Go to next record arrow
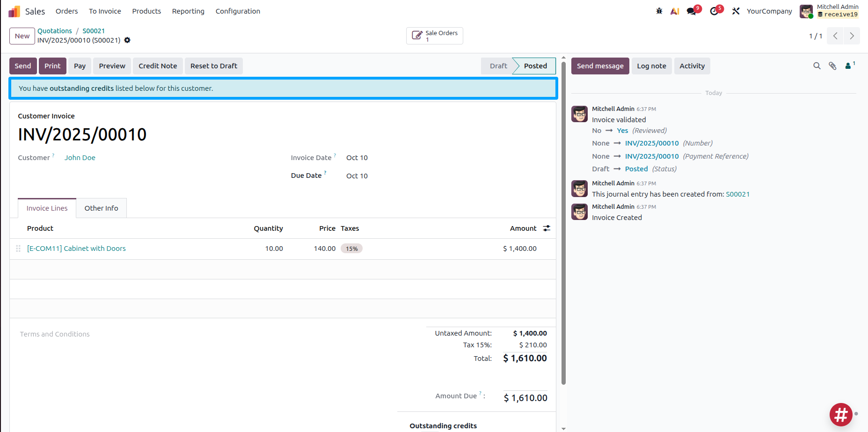Viewport: 868px width, 432px height. coord(852,36)
